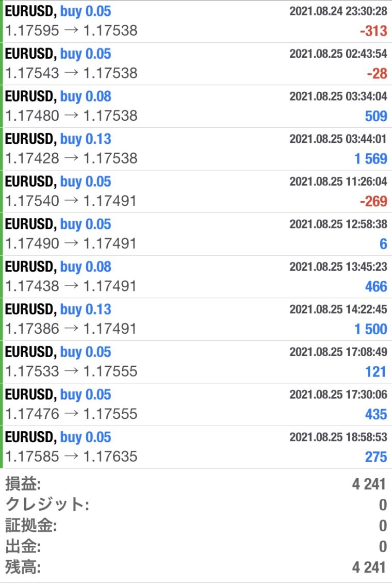The width and height of the screenshot is (392, 586).
Task: Click the timestamp 2021.08.24 23:30:28
Action: 338,11
